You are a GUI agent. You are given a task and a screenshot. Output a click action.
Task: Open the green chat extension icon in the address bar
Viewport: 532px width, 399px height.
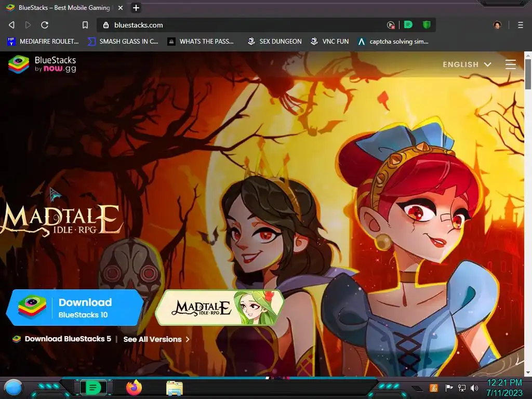coord(408,24)
